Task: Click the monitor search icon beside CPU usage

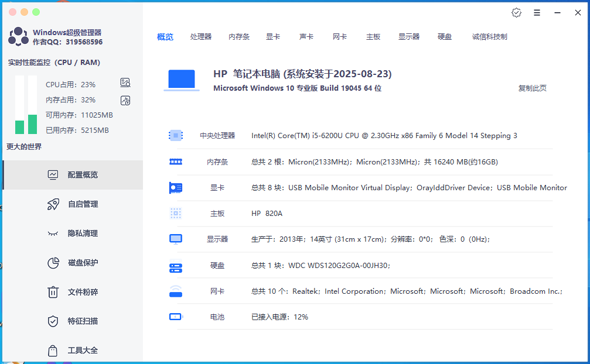Action: 125,83
